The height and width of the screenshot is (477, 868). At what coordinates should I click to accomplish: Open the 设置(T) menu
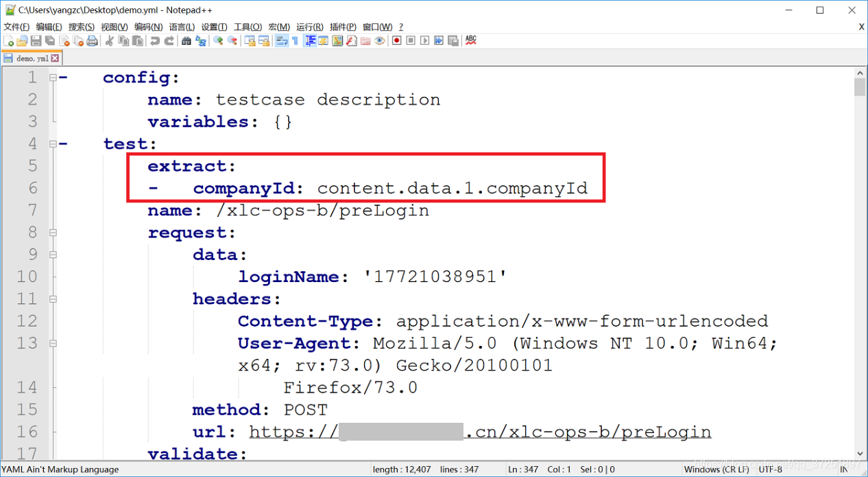[214, 27]
